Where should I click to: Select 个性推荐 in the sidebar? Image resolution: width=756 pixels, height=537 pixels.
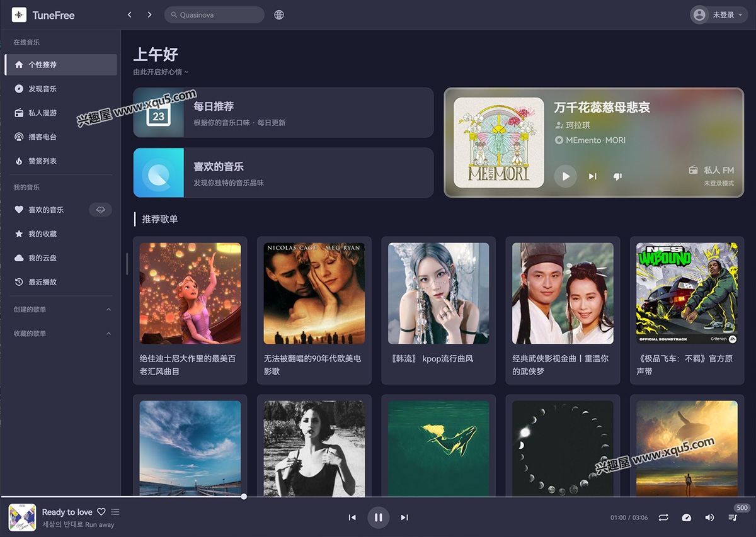[60, 64]
